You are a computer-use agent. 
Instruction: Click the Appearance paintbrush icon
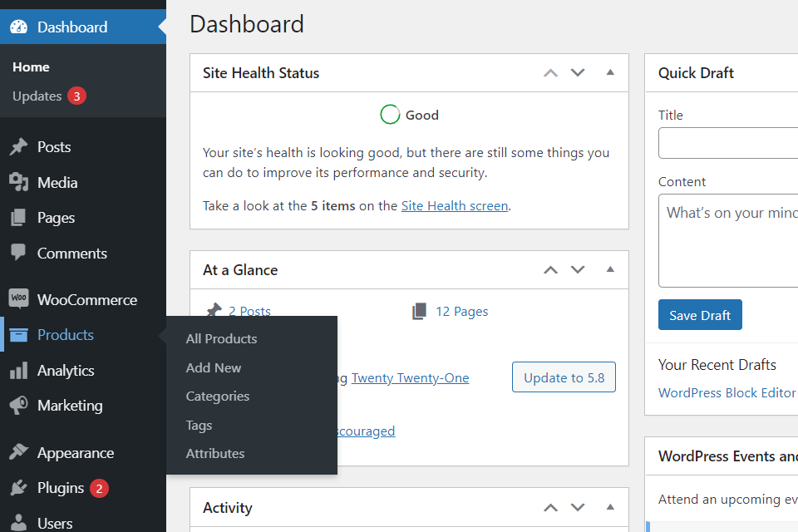[19, 451]
